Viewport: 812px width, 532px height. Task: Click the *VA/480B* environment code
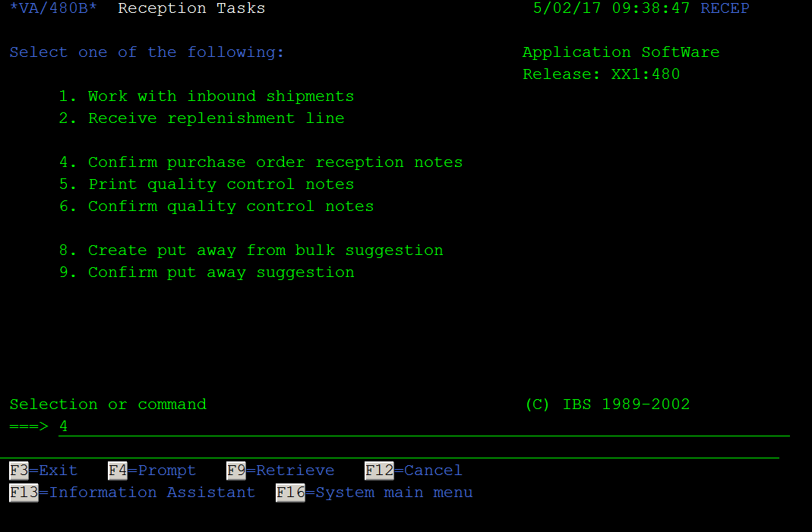click(53, 8)
